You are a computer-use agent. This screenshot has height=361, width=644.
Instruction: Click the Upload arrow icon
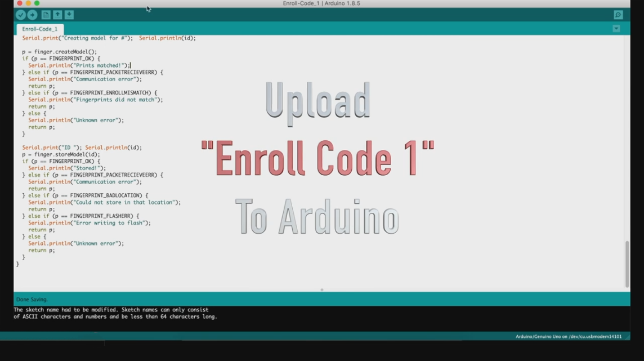point(32,15)
